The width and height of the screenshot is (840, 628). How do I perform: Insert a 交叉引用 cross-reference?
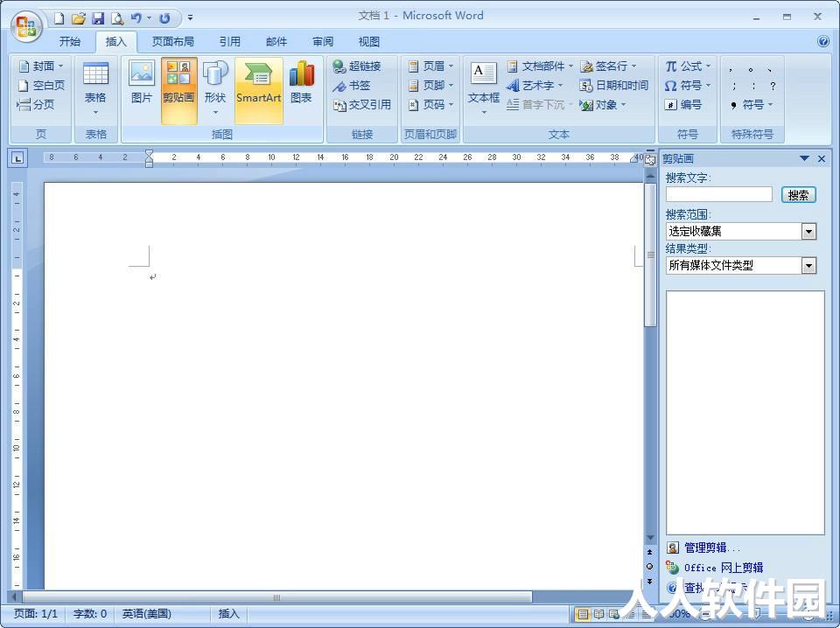click(x=362, y=104)
